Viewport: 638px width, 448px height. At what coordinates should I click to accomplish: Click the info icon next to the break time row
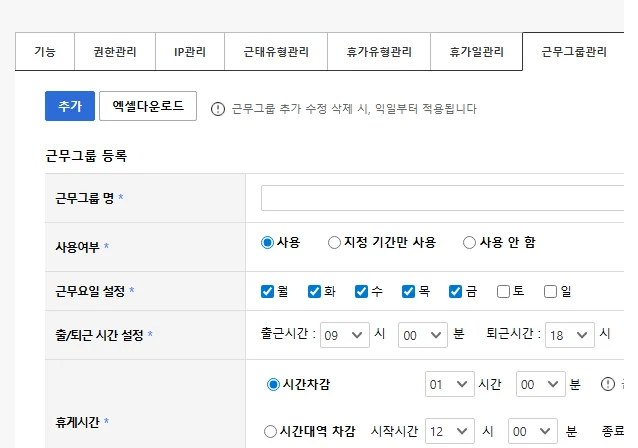[x=607, y=383]
